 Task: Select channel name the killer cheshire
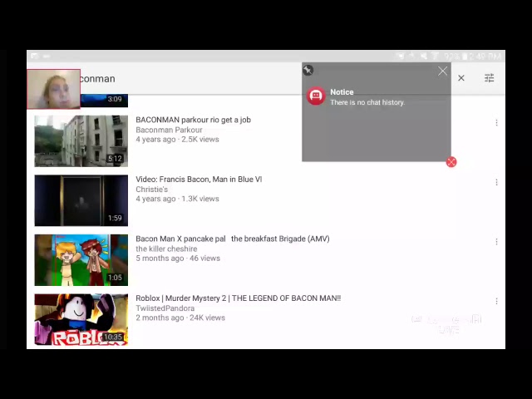[x=166, y=249]
